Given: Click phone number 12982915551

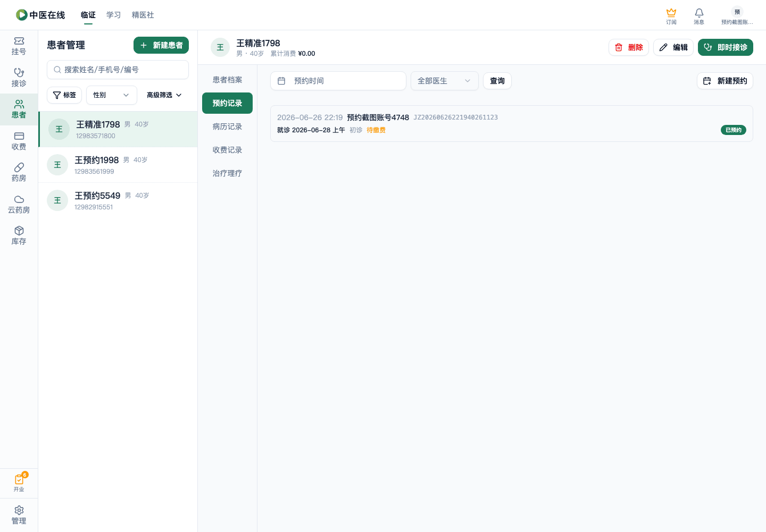Looking at the screenshot, I should pyautogui.click(x=94, y=207).
